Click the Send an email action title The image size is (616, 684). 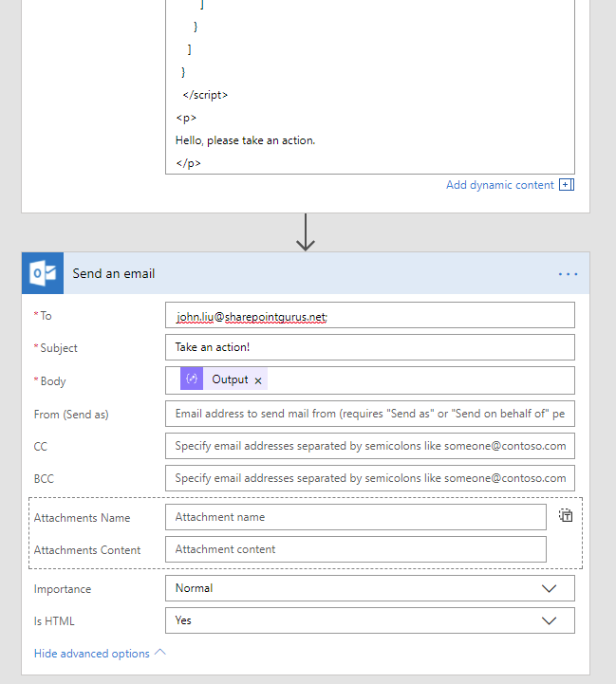click(x=114, y=273)
